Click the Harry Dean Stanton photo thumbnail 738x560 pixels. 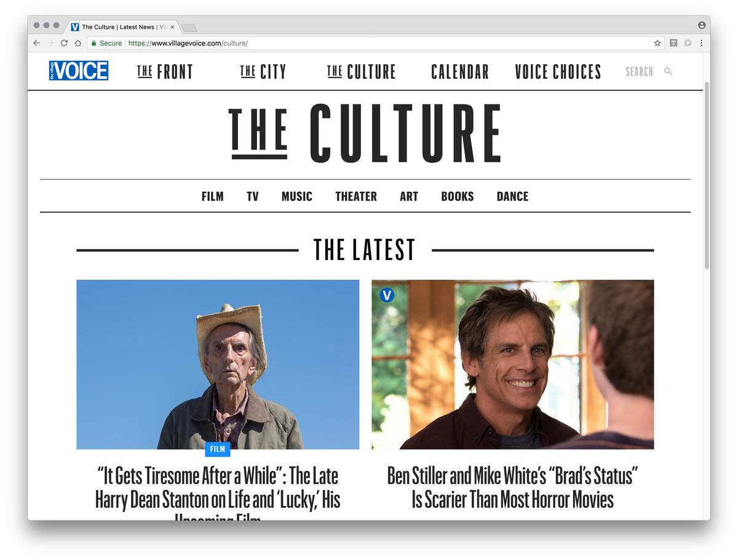point(218,365)
